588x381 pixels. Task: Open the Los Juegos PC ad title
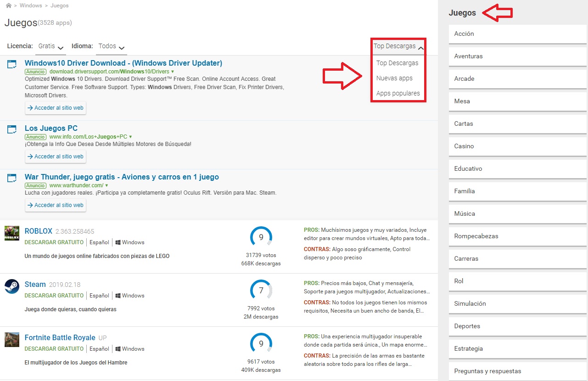click(x=51, y=128)
